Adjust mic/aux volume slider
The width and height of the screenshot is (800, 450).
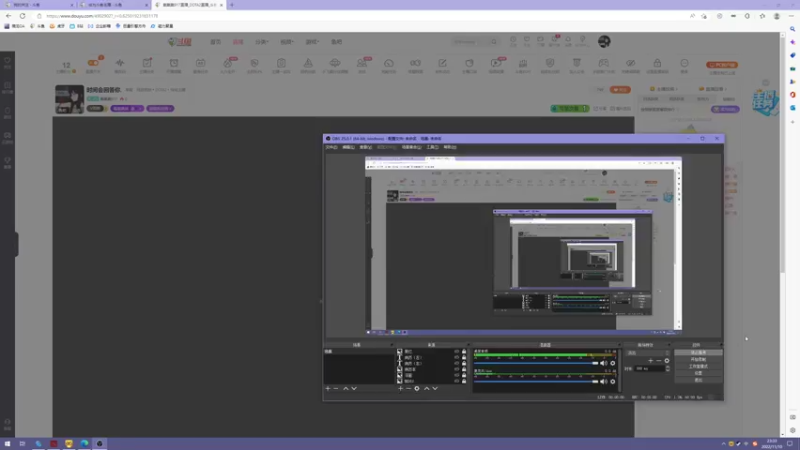536,382
